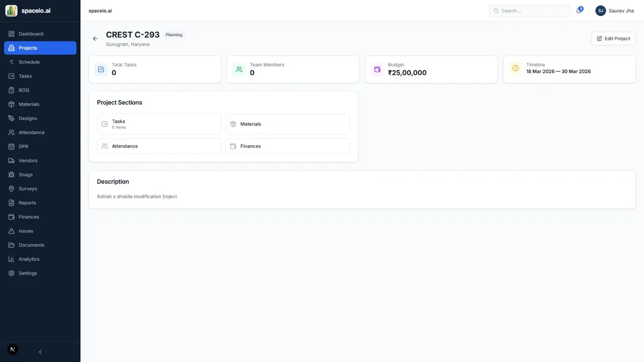Viewport: 644px width, 362px height.
Task: Click the Team Members people icon
Action: [239, 69]
